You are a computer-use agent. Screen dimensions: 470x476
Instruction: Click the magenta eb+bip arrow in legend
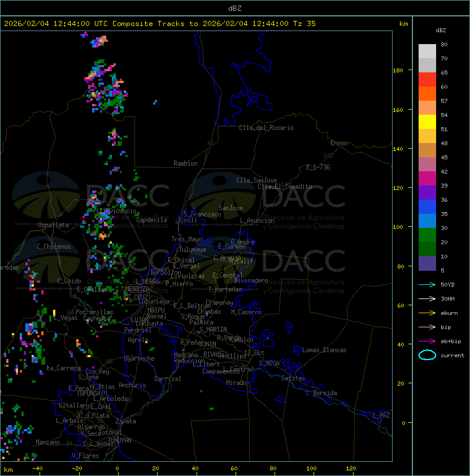click(x=427, y=341)
